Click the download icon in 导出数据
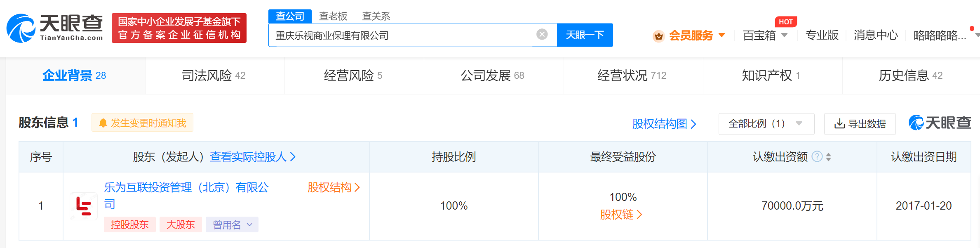Viewport: 980px width, 248px height. (x=839, y=124)
